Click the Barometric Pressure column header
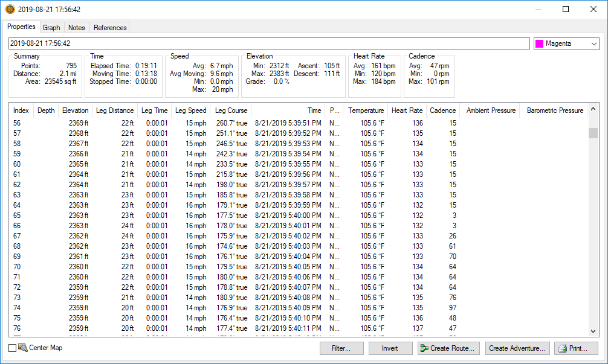This screenshot has width=608, height=364. click(x=555, y=110)
